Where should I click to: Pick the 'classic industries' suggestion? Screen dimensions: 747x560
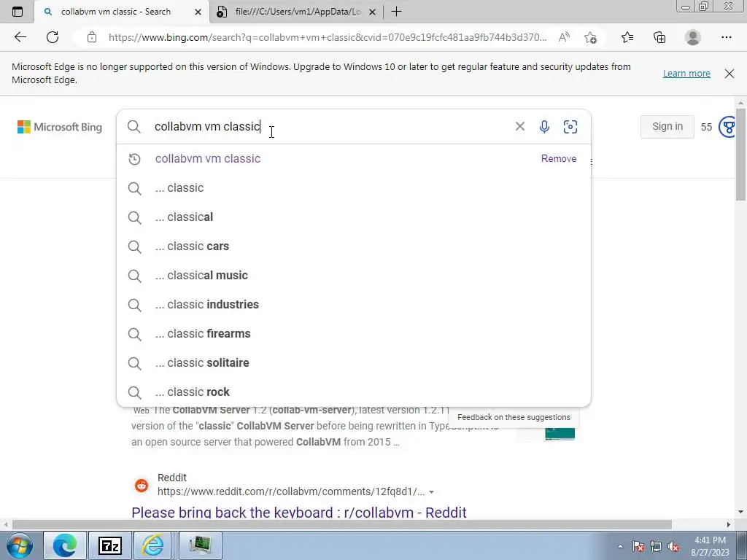354,305
